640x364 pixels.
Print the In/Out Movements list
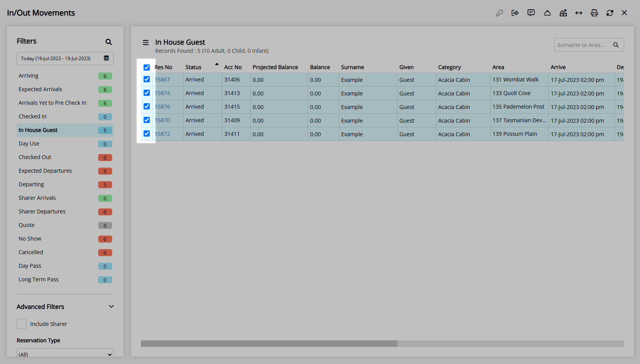(x=594, y=13)
